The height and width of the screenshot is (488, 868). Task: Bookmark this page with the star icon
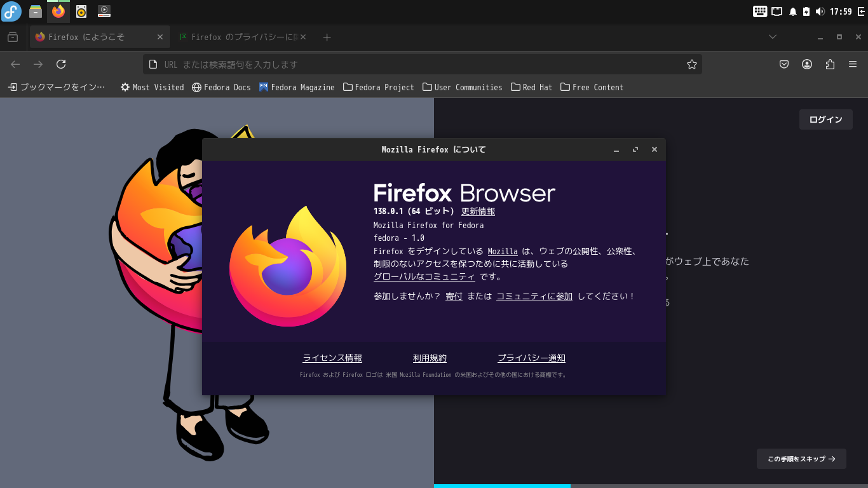(x=692, y=64)
